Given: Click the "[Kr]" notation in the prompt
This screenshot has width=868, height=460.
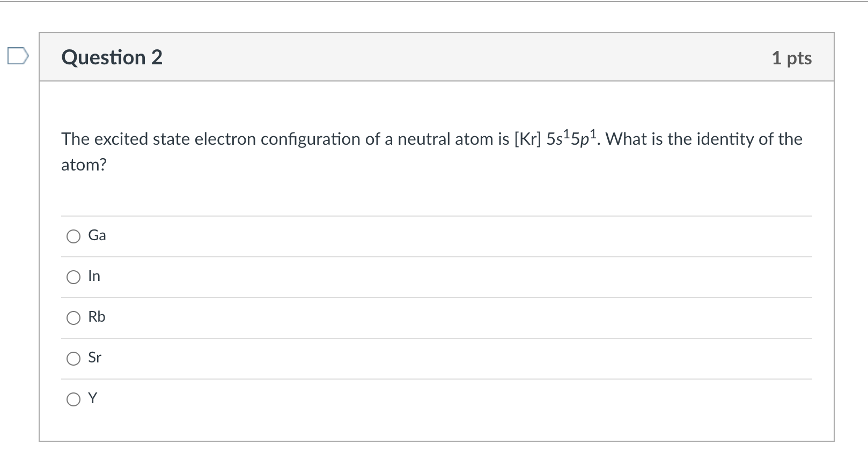Looking at the screenshot, I should [x=527, y=139].
